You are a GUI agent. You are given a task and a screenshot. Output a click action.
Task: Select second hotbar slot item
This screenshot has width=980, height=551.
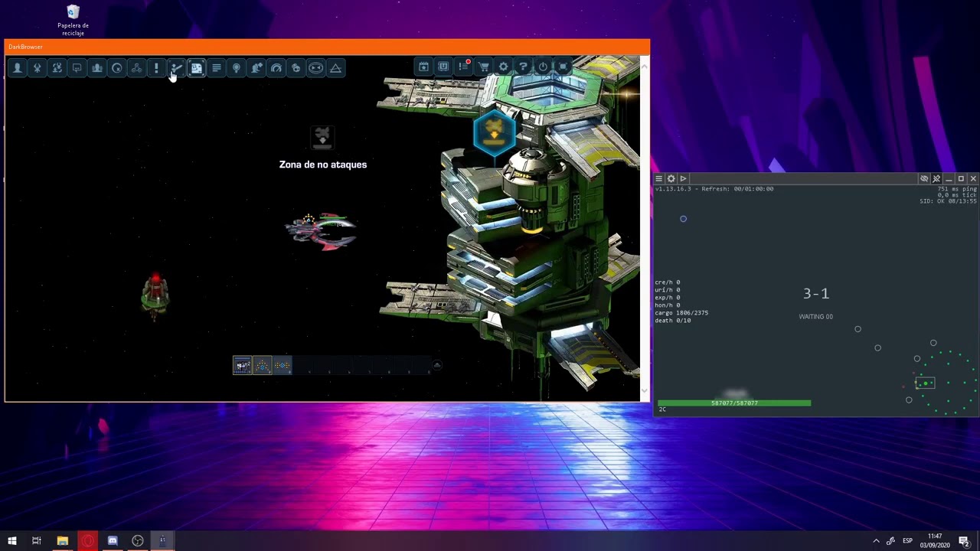coord(262,366)
